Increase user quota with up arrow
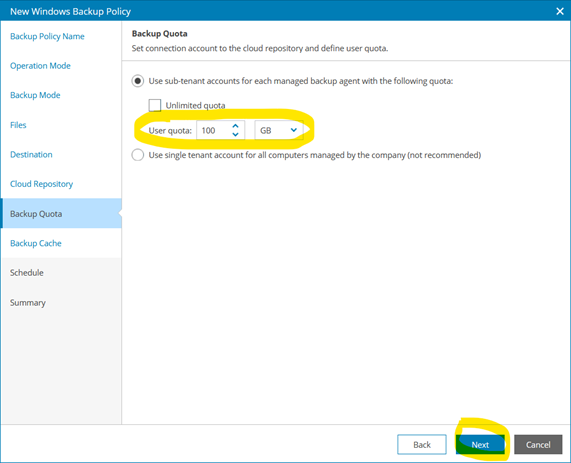Screen dimensions: 571x463 click(x=235, y=126)
